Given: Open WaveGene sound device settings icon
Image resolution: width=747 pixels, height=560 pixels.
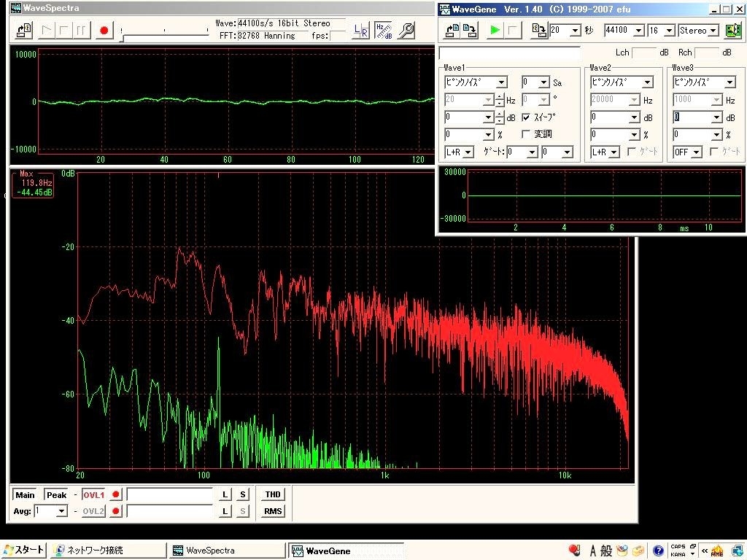Looking at the screenshot, I should tap(732, 31).
